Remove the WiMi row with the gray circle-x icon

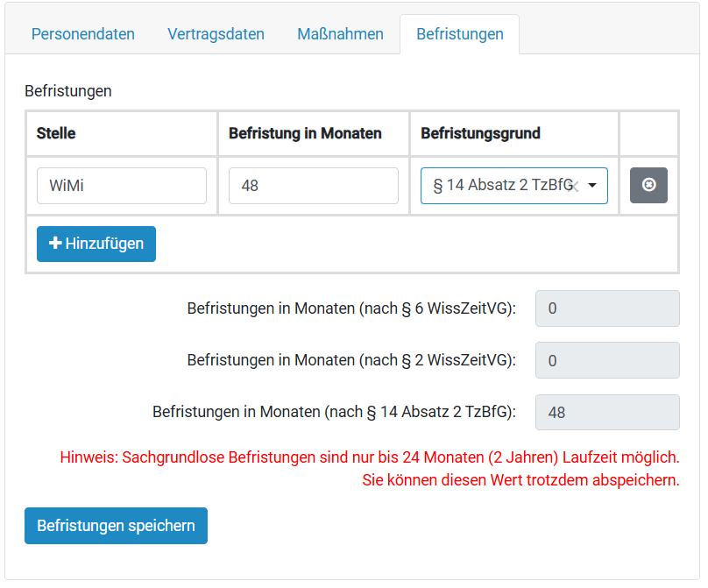[x=648, y=185]
